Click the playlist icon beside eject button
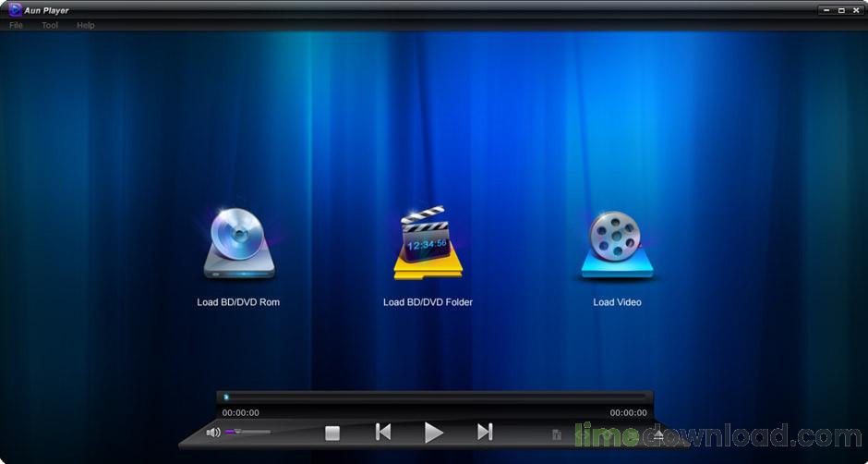868x464 pixels. 557,433
